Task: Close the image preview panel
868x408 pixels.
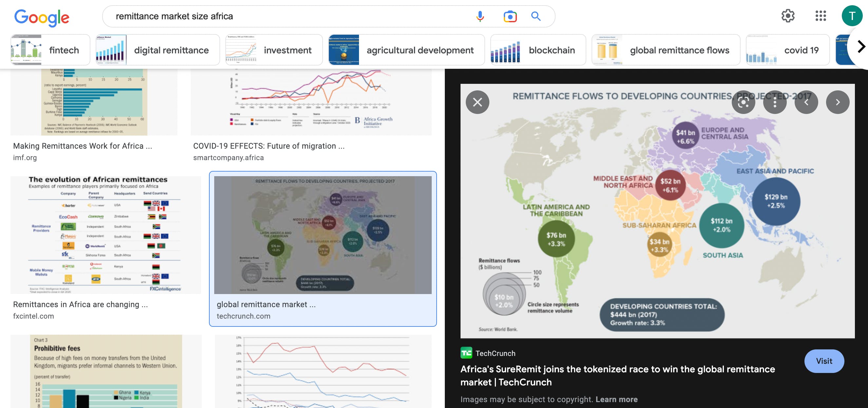Action: 478,102
